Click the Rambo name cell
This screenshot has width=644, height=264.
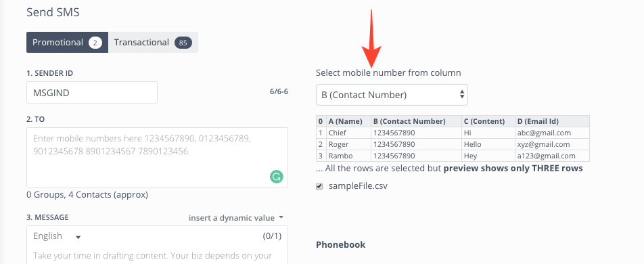(x=348, y=156)
